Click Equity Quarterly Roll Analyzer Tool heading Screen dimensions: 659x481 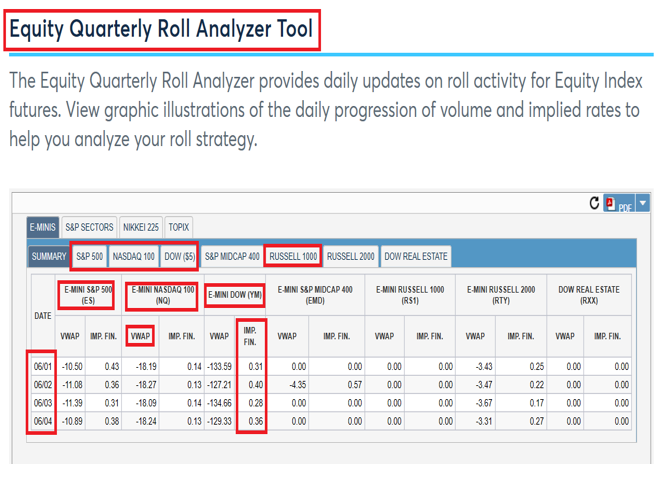pos(161,29)
